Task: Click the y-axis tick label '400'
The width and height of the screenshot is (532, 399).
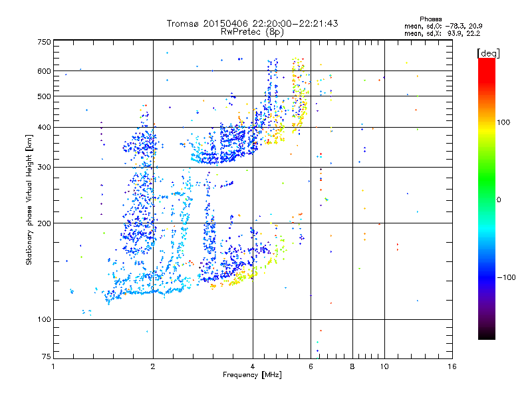Action: tap(45, 127)
